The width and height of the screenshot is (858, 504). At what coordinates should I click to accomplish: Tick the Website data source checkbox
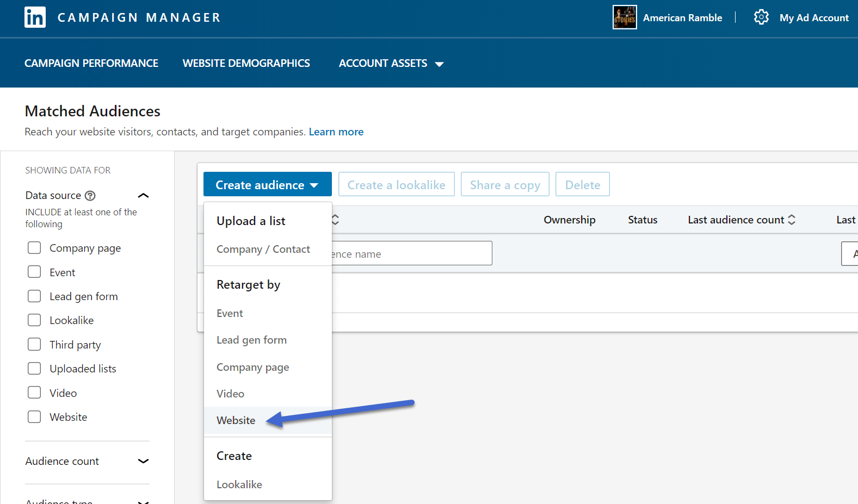[34, 416]
